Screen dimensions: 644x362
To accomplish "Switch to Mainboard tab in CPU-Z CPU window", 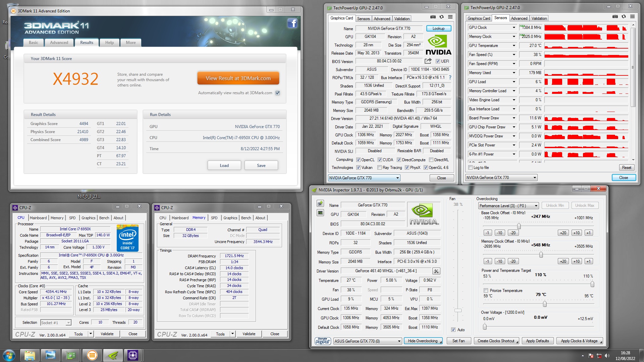I will coord(38,218).
